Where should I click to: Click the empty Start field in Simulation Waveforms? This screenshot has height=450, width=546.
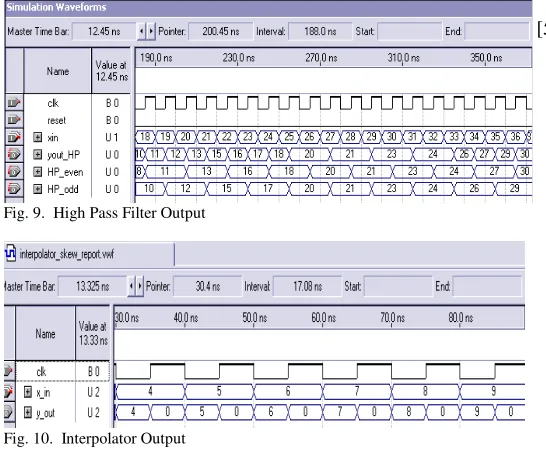(410, 31)
